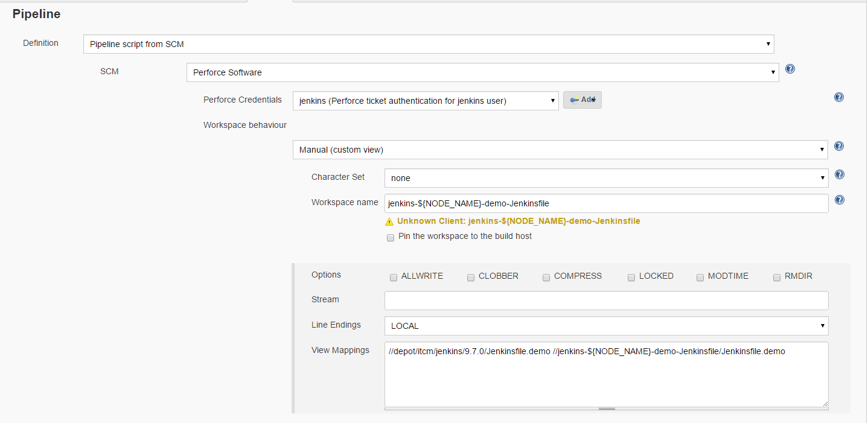Toggle the CLOBBER option checkbox
Screen dimensions: 868x423
(471, 278)
